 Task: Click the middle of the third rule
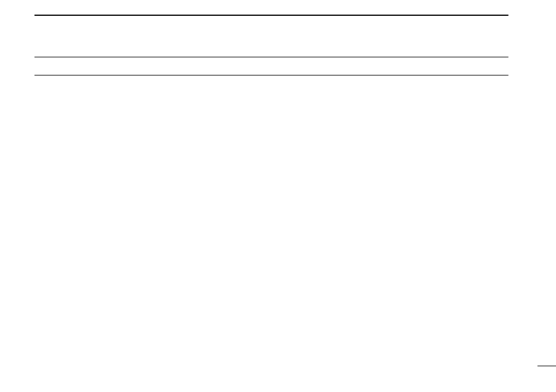[271, 75]
